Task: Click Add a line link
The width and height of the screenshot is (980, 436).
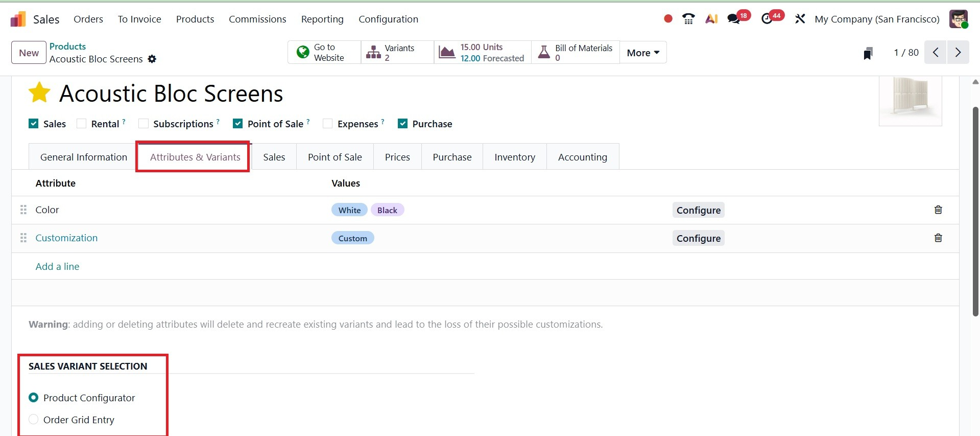Action: point(57,266)
